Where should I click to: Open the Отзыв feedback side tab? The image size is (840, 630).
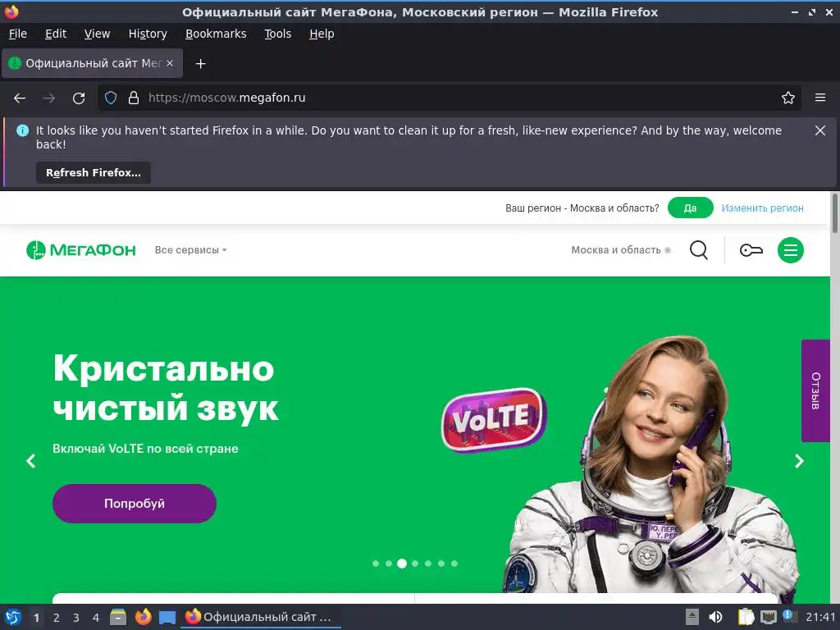point(815,390)
